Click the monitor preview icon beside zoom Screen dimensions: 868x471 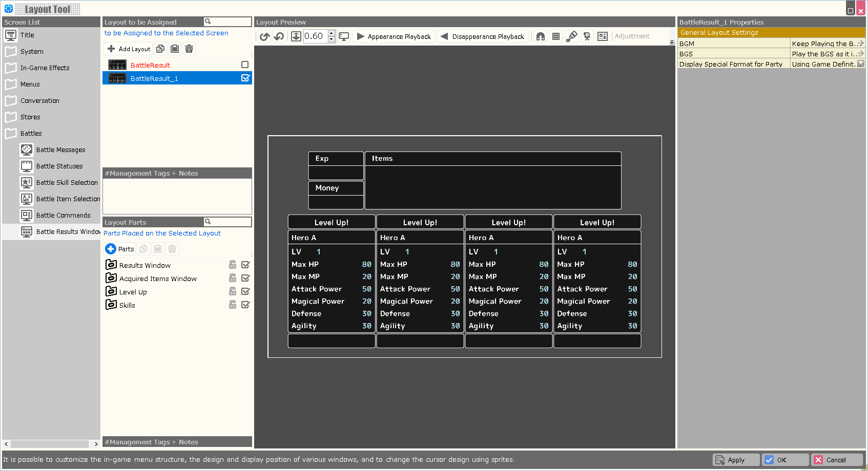[x=344, y=36]
